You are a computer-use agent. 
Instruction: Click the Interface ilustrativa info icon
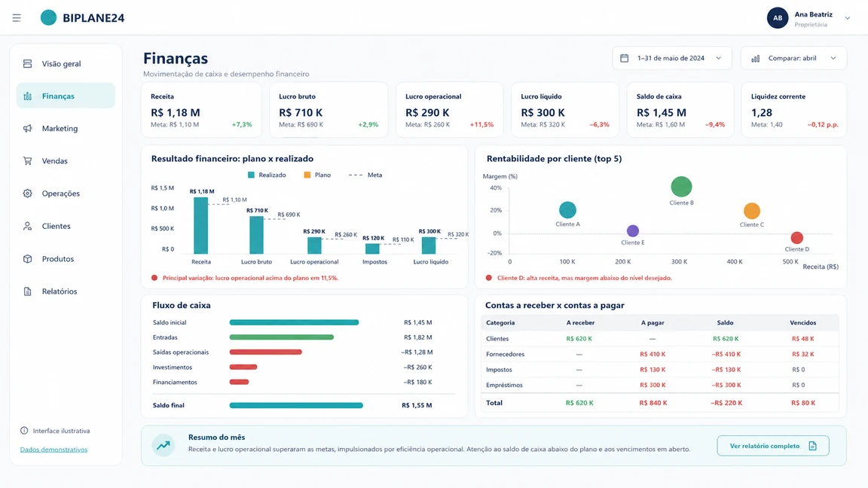click(24, 431)
